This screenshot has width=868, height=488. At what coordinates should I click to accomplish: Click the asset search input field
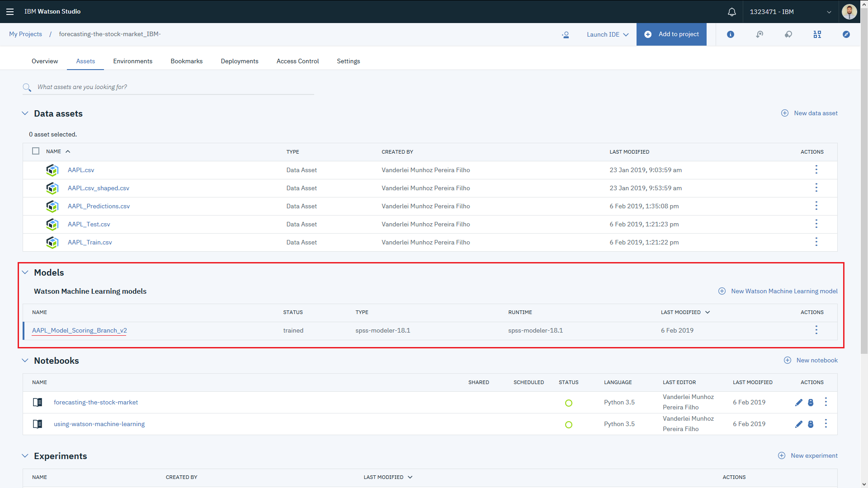point(172,87)
